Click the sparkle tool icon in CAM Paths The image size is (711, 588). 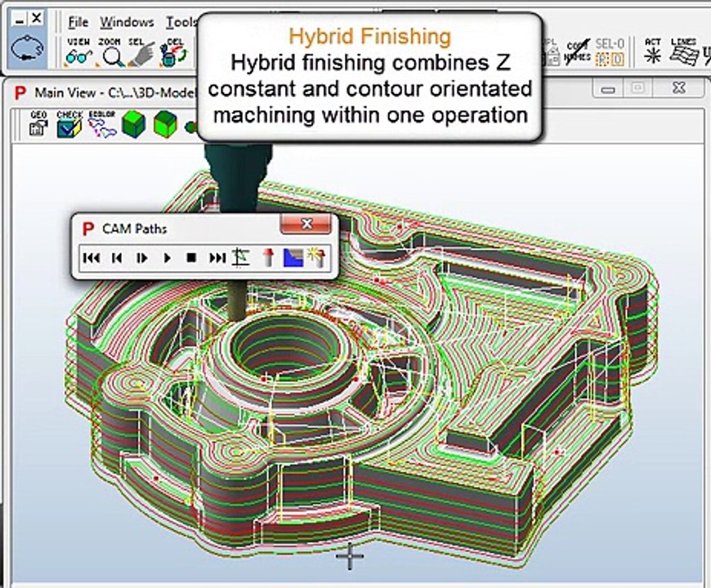pos(316,257)
